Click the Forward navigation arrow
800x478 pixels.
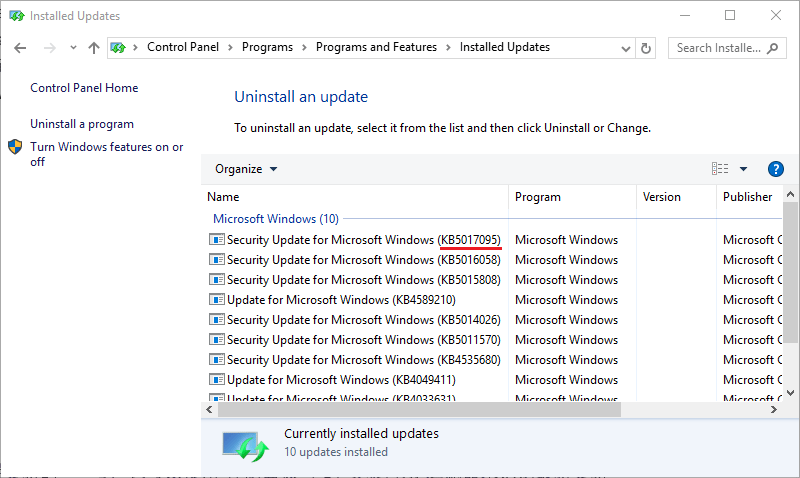(x=49, y=48)
